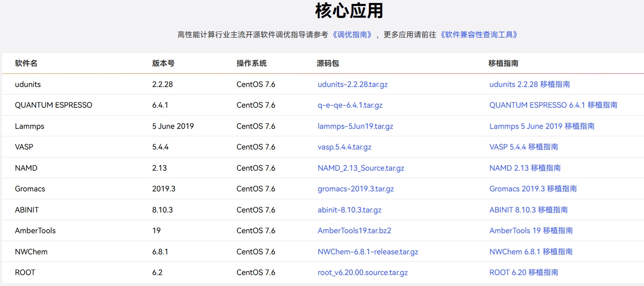Open QUANTUM ESPRESSO 6.4.1 移植指南
The width and height of the screenshot is (644, 286).
[x=553, y=105]
